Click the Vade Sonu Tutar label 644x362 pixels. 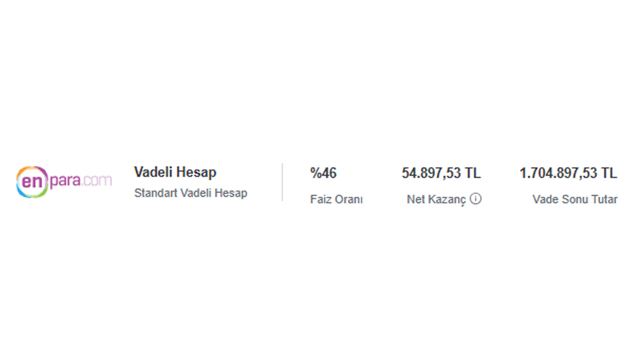[x=575, y=200]
